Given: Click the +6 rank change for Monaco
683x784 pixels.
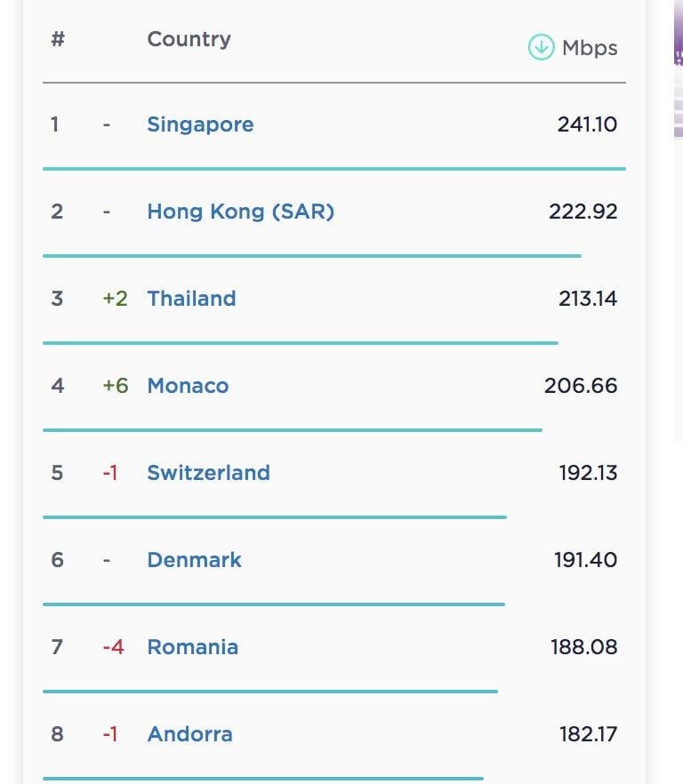Looking at the screenshot, I should tap(116, 386).
